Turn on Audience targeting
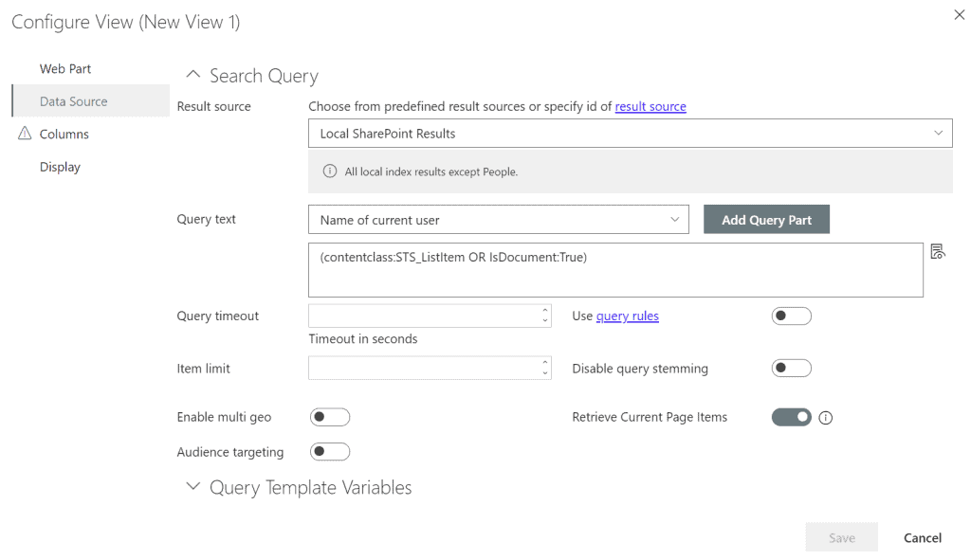971x560 pixels. [x=329, y=451]
